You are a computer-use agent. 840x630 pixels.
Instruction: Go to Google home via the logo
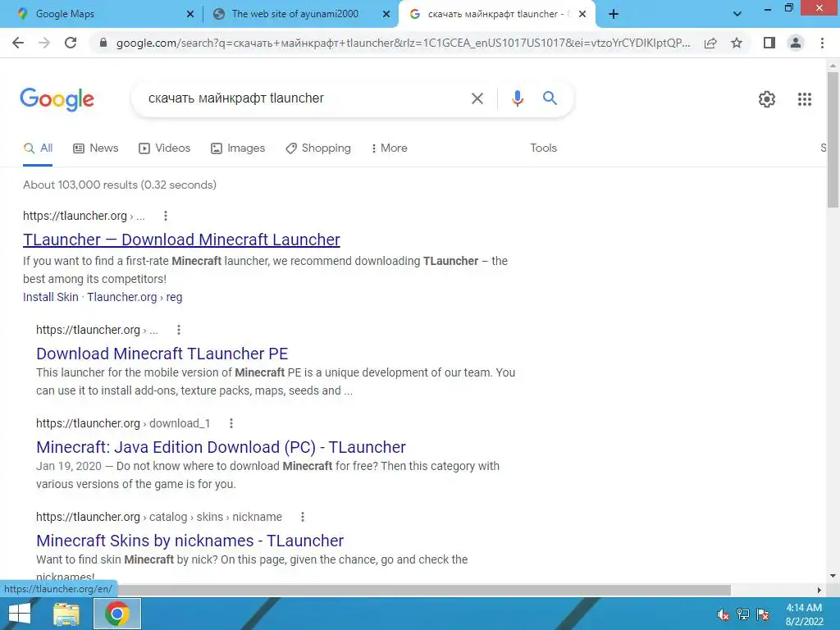(57, 99)
